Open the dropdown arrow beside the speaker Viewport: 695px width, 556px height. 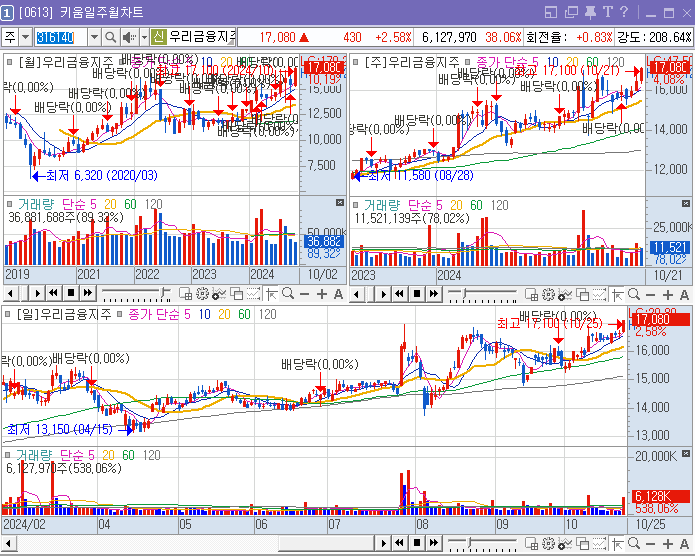pyautogui.click(x=144, y=37)
